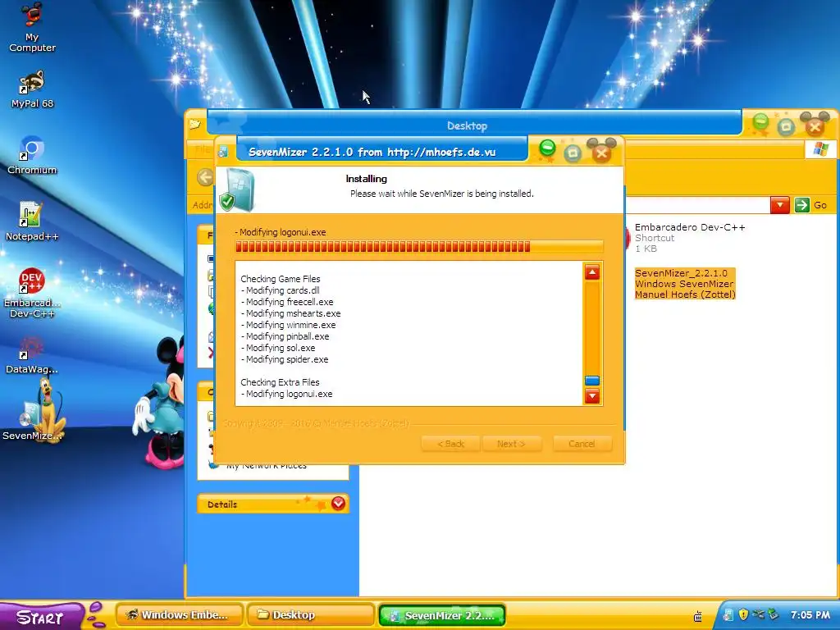This screenshot has width=840, height=630.
Task: Click the 'Installing' header text
Action: (367, 179)
